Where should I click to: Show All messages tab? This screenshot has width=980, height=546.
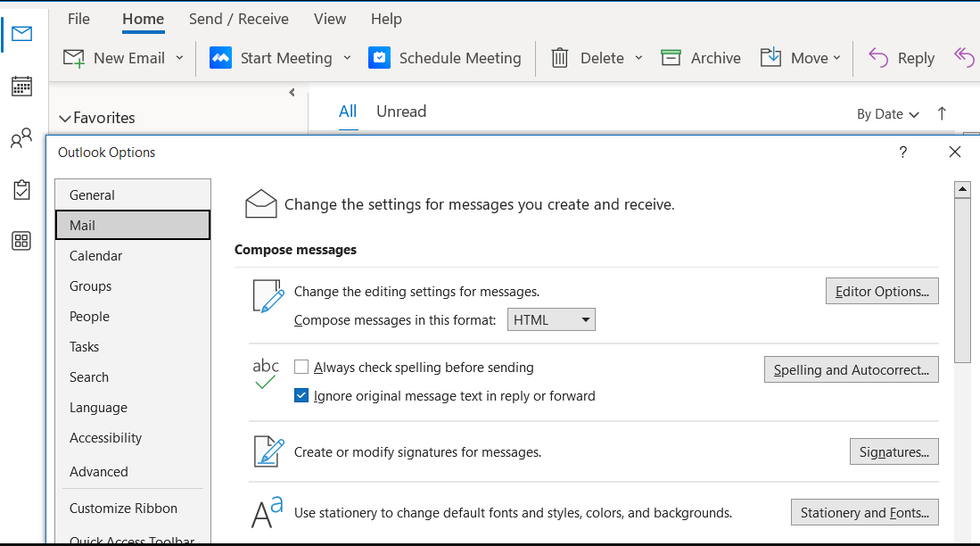tap(348, 112)
